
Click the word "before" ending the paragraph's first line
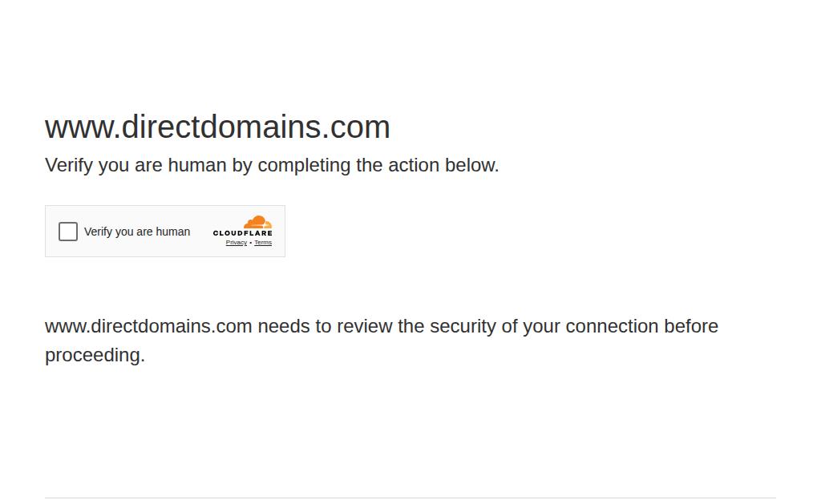691,327
